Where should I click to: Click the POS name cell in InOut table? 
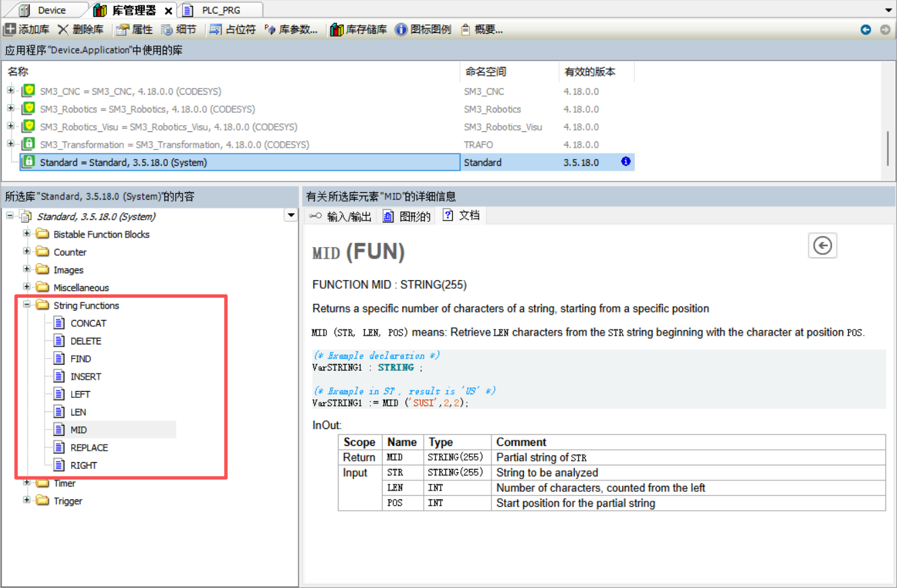(x=403, y=503)
